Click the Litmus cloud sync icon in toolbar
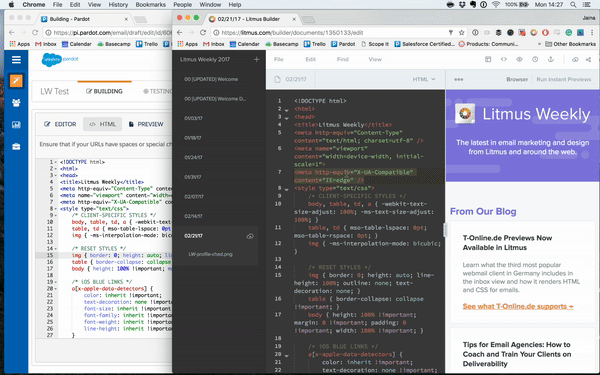 pos(575,59)
